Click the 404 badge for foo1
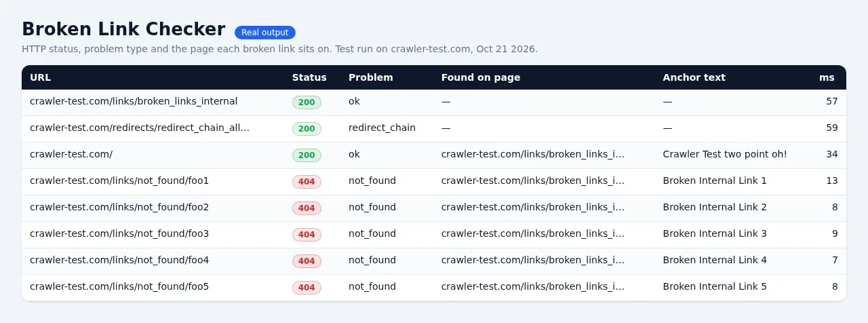Viewport: 868px width, 323px height. coord(307,182)
